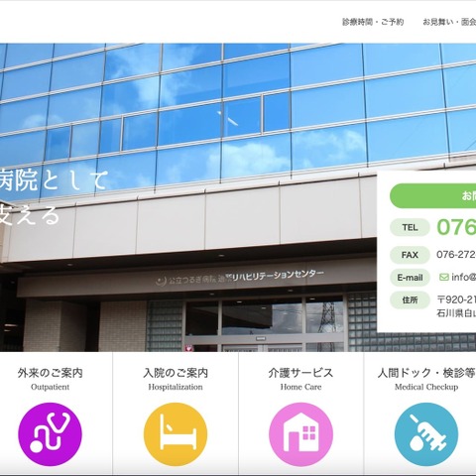
Task: Click the green 076 telephone number
Action: pyautogui.click(x=456, y=227)
